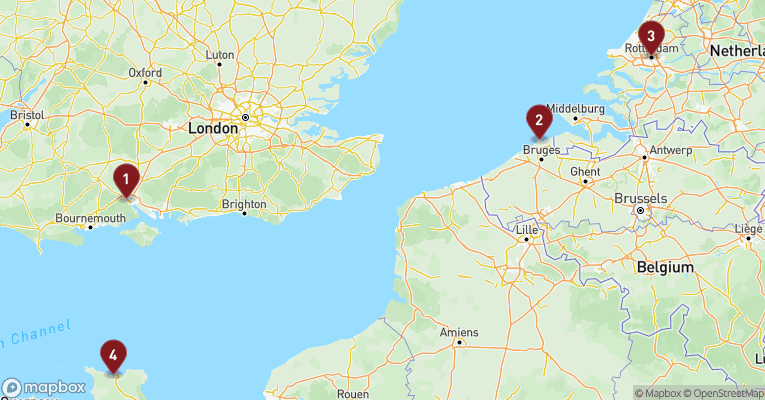Click the Lille city label

point(527,230)
